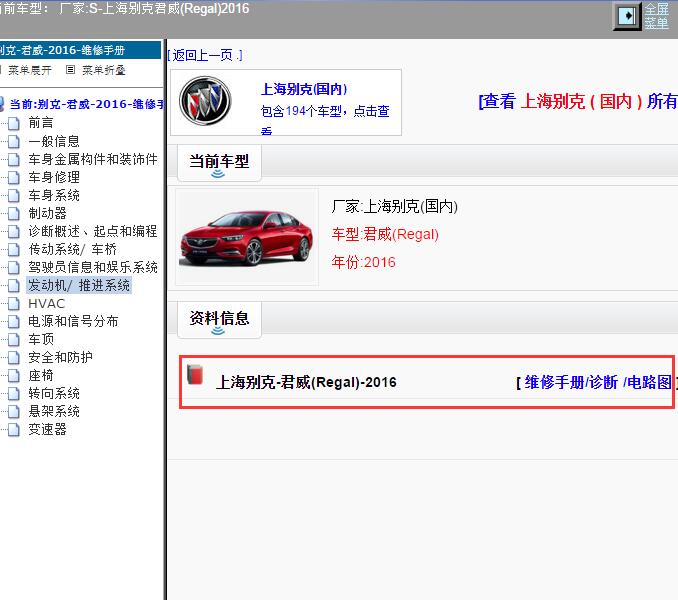The height and width of the screenshot is (600, 678).
Task: Open the 变速器 section
Action: click(48, 429)
